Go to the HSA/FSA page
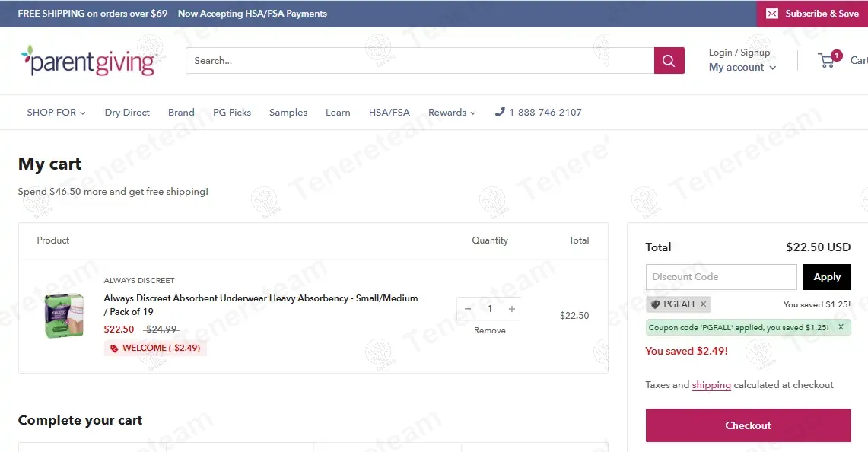Viewport: 868px width, 452px height. tap(389, 113)
